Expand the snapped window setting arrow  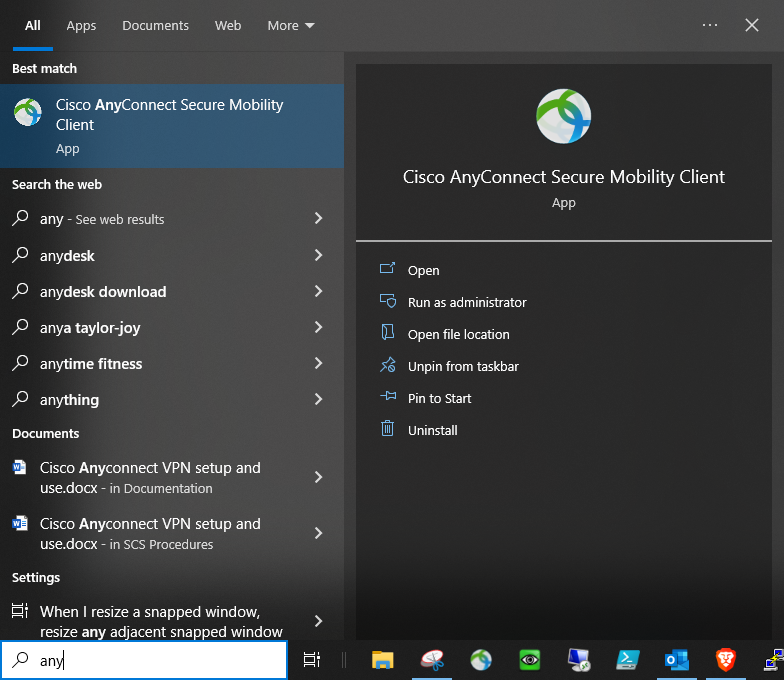318,621
